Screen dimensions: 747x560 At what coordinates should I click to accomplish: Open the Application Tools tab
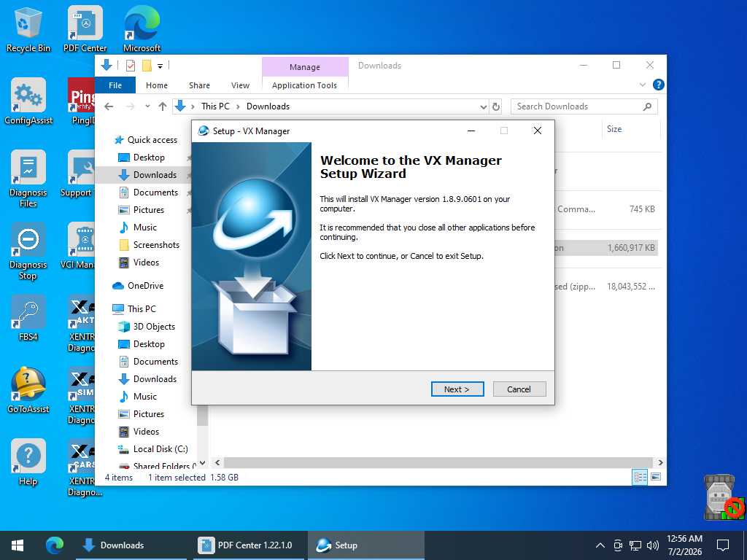pyautogui.click(x=304, y=85)
